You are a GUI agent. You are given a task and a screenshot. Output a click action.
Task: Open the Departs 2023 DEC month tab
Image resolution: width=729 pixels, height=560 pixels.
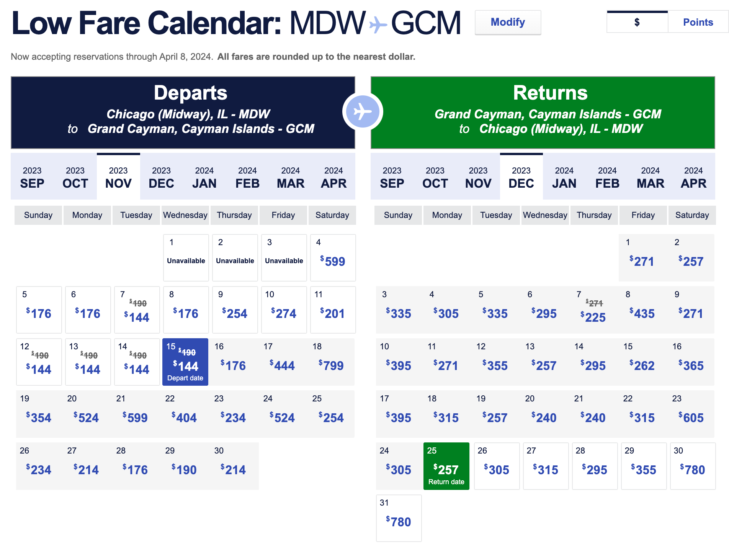161,177
